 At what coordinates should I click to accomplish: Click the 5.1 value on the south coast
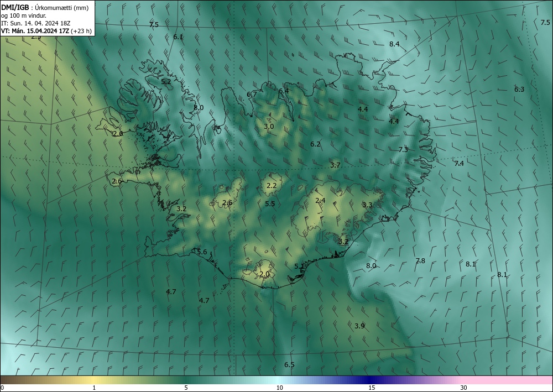point(299,266)
